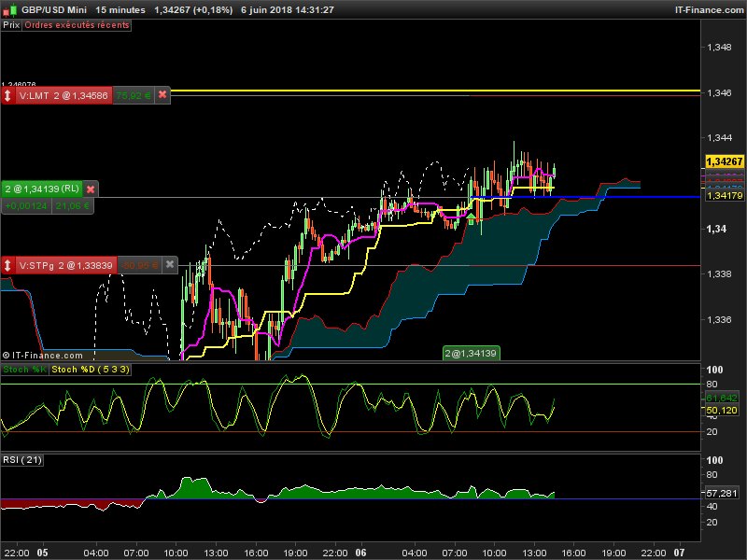
Task: Click the 21,06 € position profit value
Action: coord(72,206)
